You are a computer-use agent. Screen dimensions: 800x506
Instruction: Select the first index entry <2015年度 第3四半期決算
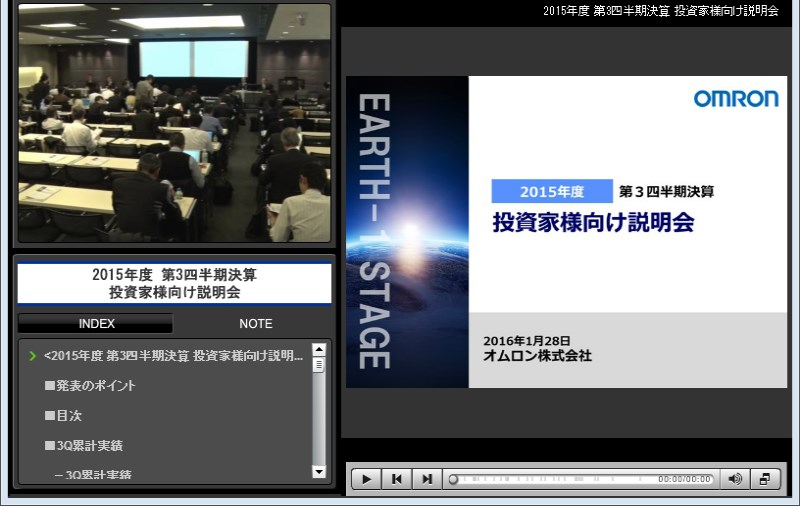(173, 356)
